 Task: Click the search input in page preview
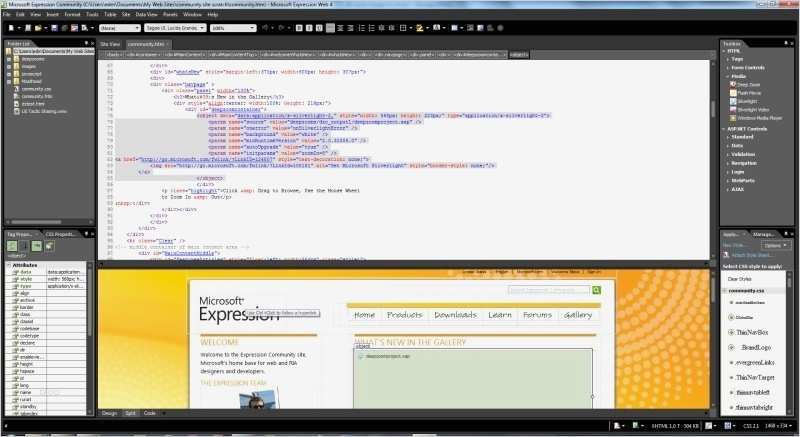click(x=549, y=290)
